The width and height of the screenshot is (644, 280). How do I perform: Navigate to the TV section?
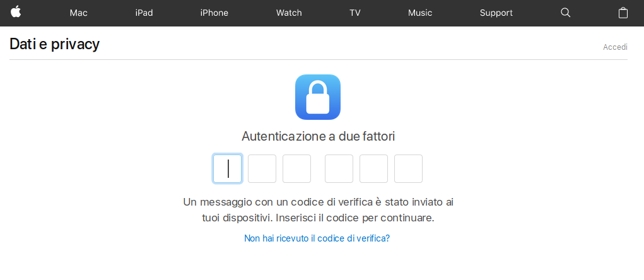tap(355, 13)
